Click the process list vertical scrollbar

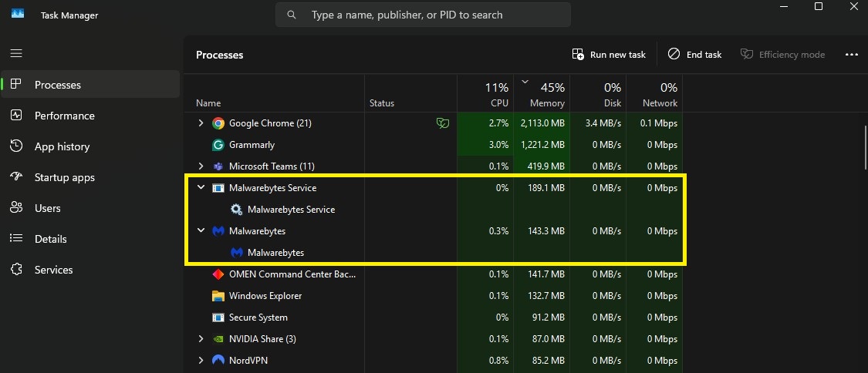point(865,147)
